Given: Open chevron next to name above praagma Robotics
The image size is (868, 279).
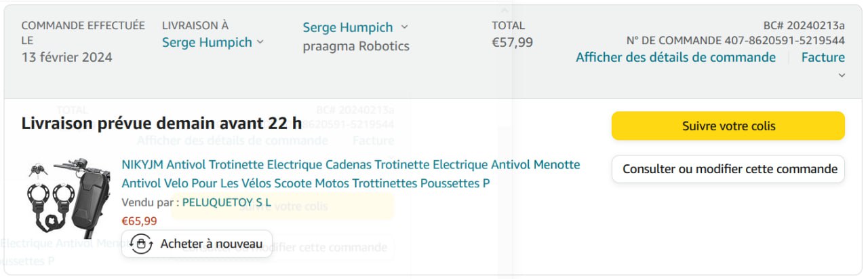Looking at the screenshot, I should [x=405, y=27].
